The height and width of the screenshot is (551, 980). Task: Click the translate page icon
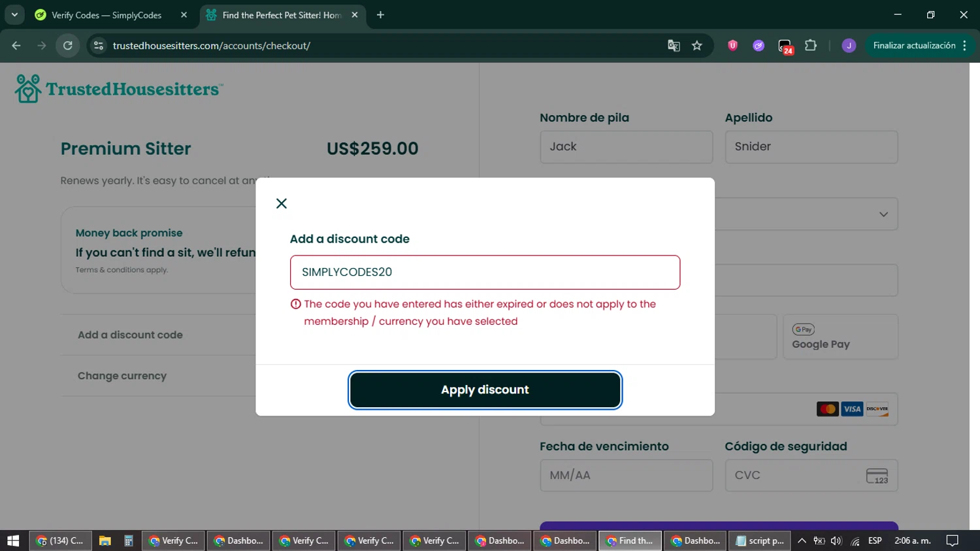point(674,46)
